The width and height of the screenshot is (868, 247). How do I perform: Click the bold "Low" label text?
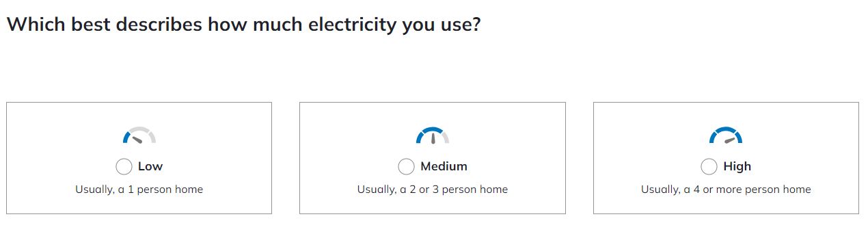(150, 166)
